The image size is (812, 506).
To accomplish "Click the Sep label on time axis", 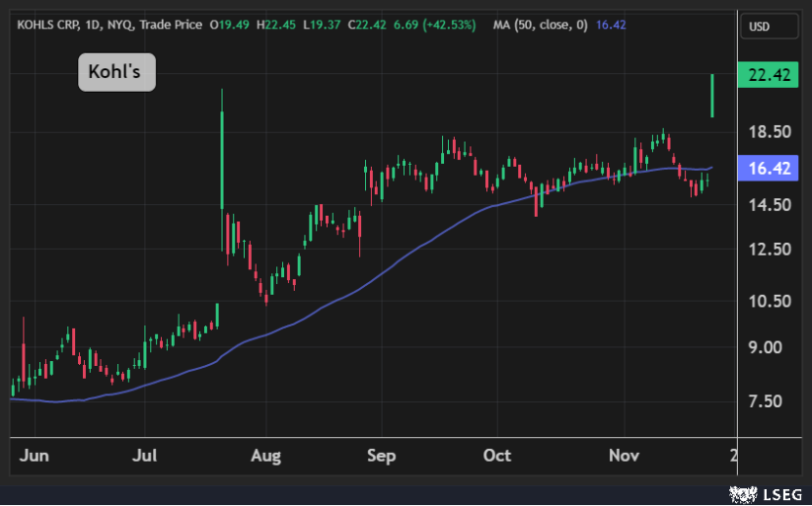I will [x=381, y=455].
